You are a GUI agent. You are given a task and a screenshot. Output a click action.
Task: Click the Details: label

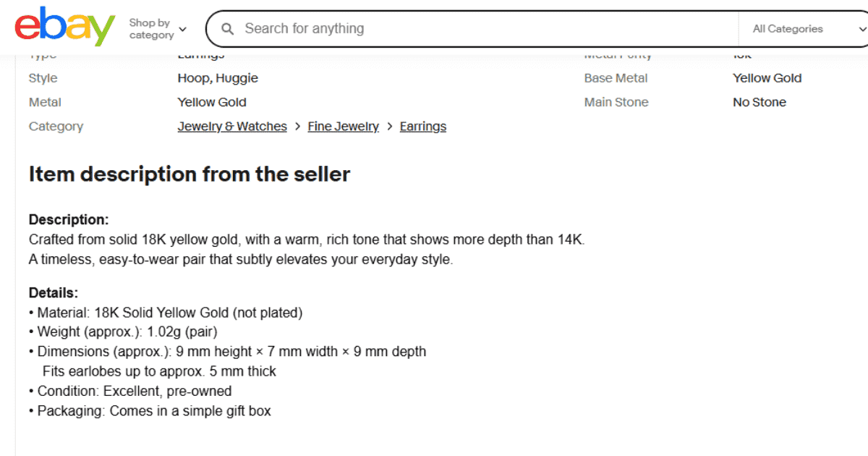(54, 293)
